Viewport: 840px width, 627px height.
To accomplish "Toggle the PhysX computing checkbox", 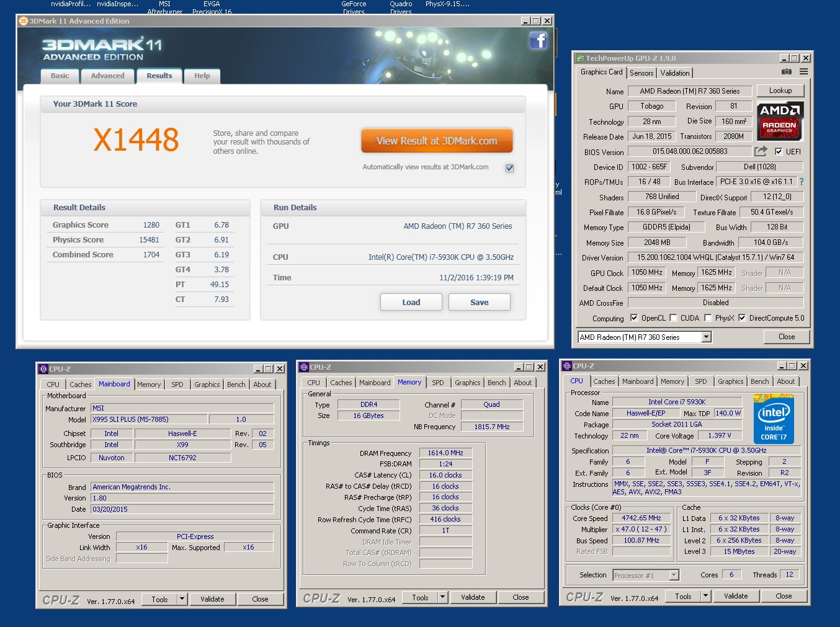I will [708, 318].
